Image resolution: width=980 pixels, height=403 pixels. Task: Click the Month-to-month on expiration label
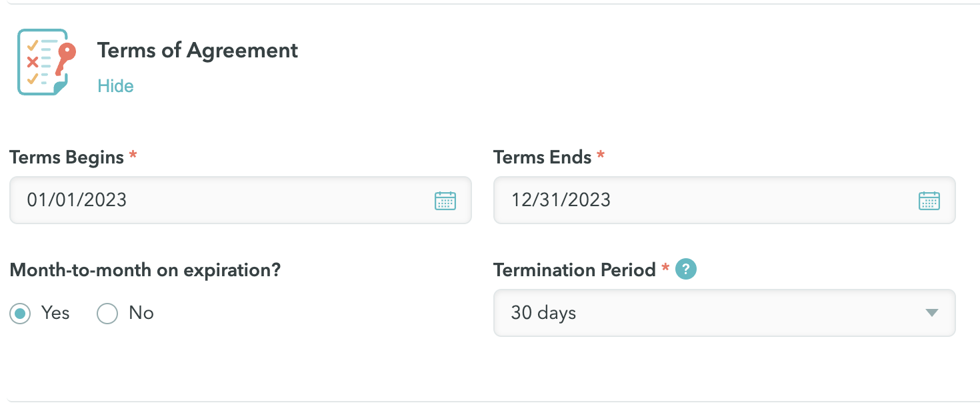click(x=145, y=270)
